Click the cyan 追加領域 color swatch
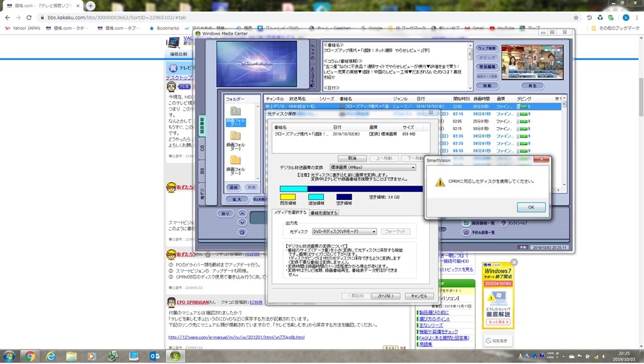This screenshot has height=364, width=644. click(x=316, y=197)
